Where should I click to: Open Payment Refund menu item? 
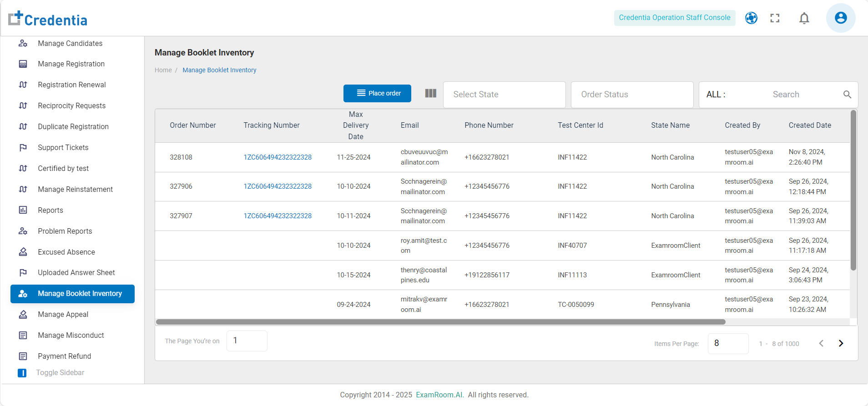(x=65, y=356)
